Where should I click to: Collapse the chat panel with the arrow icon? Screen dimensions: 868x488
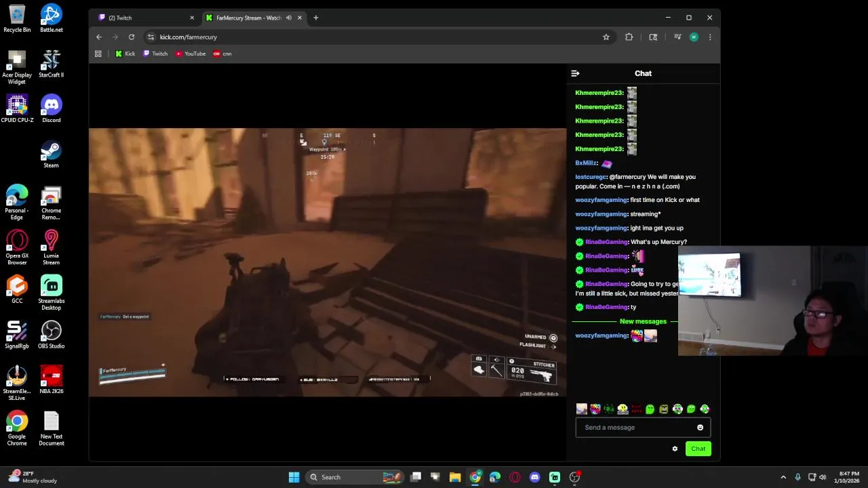coord(575,73)
